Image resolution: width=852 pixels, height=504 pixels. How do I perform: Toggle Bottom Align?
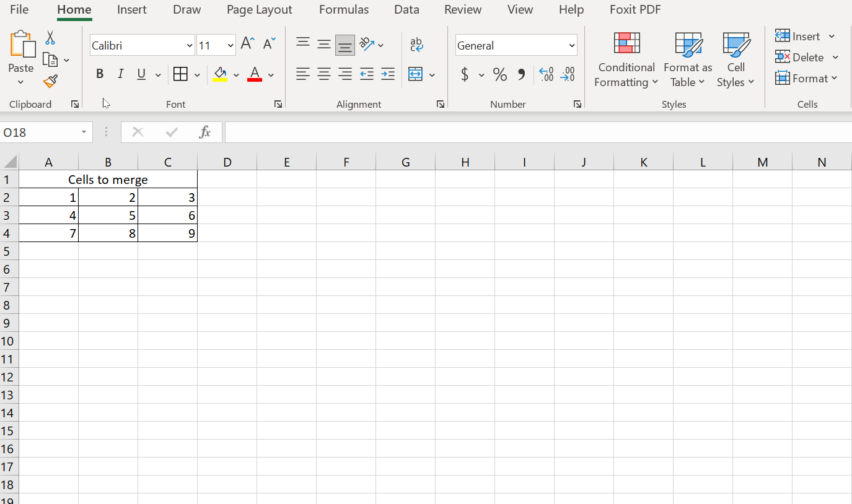point(345,45)
